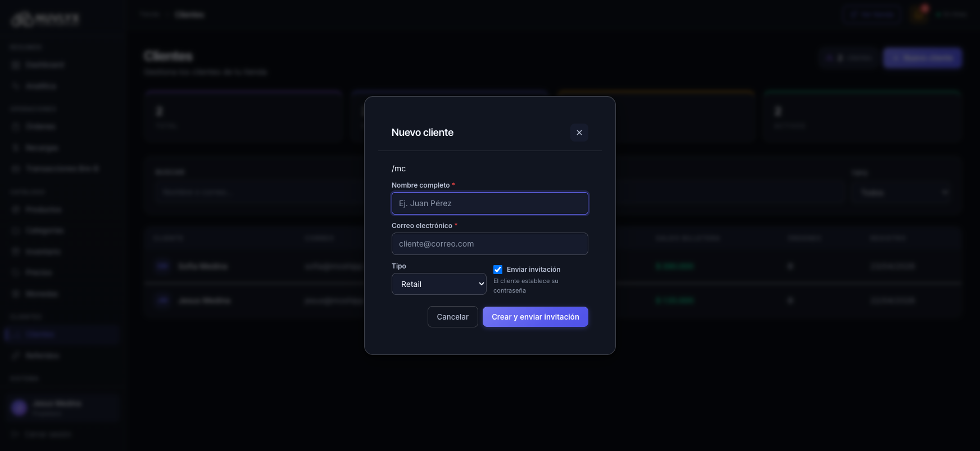980x451 pixels.
Task: Click Crear y enviar invitación
Action: click(x=535, y=317)
